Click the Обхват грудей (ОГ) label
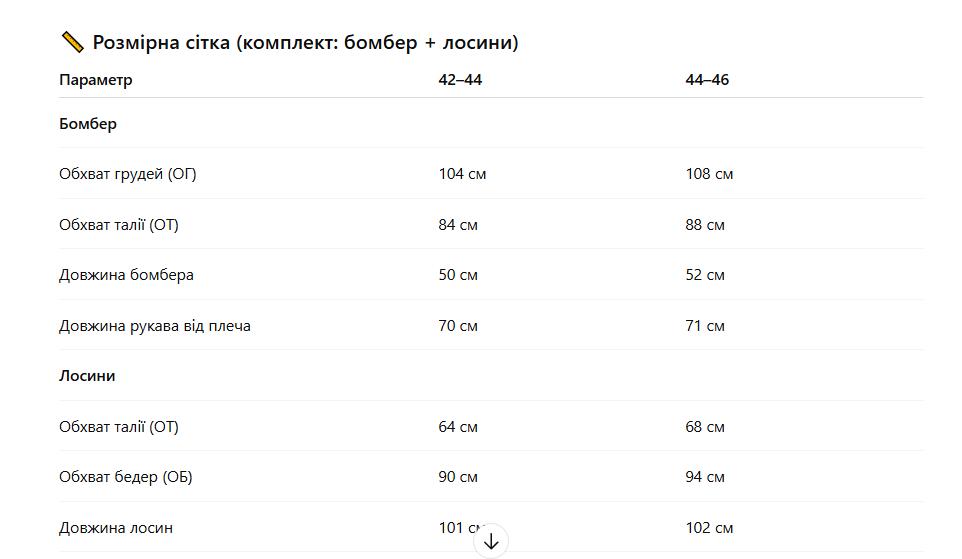 coord(128,174)
